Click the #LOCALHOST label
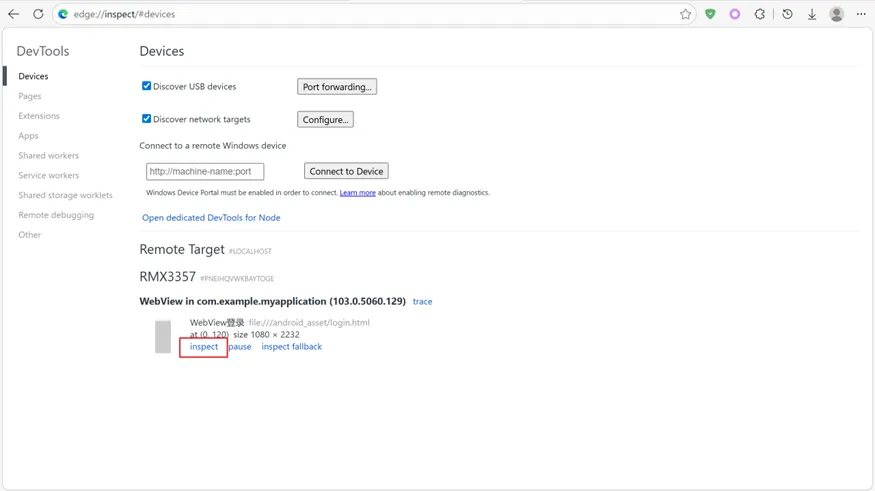 tap(250, 252)
